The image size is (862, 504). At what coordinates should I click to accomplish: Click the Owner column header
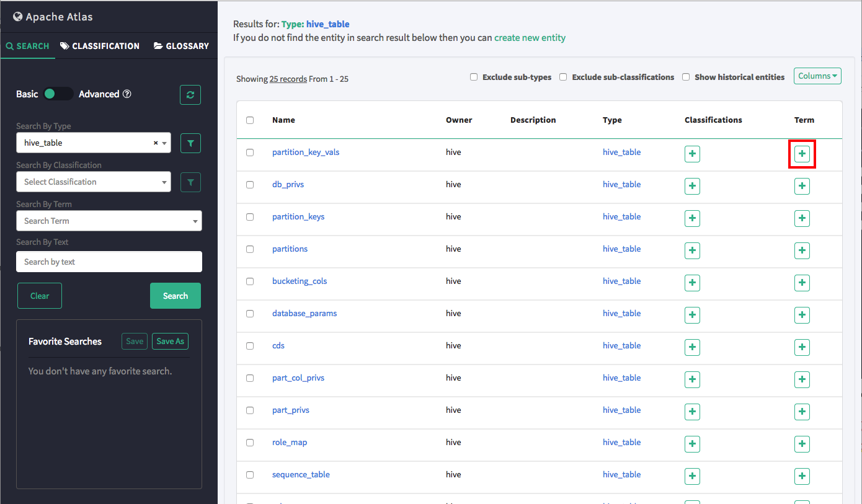click(459, 120)
